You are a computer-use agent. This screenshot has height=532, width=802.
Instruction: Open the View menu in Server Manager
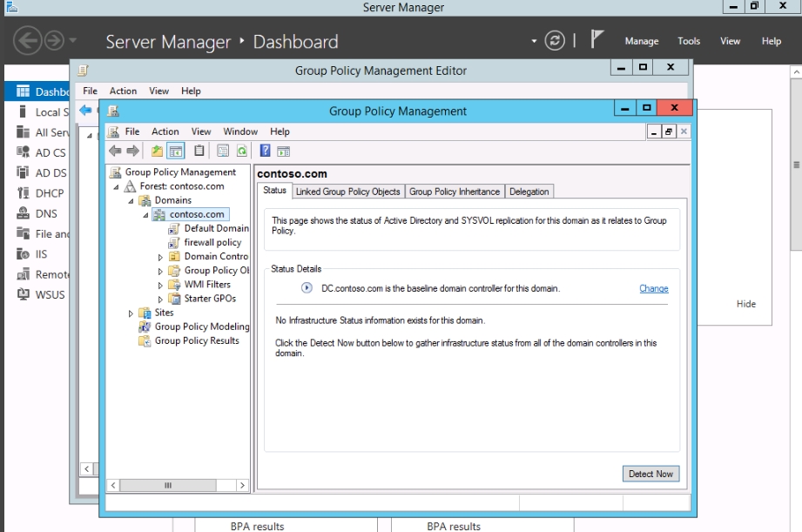[x=731, y=41]
